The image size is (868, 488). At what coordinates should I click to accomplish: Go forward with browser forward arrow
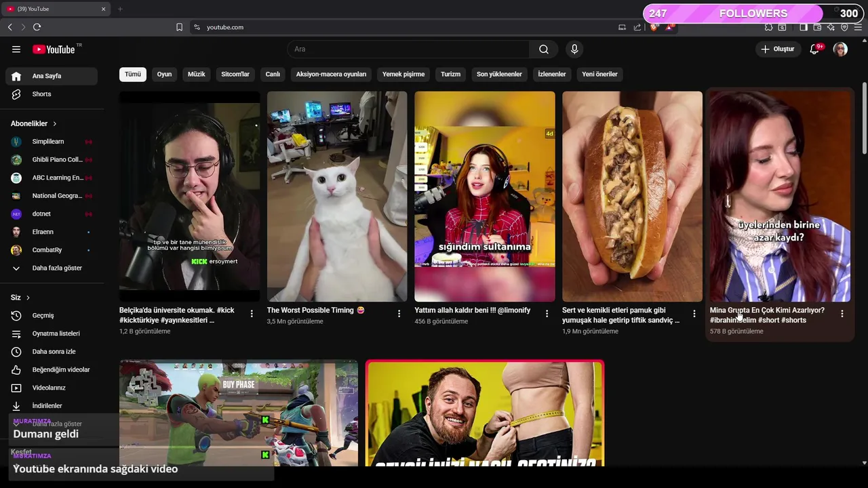tap(23, 27)
